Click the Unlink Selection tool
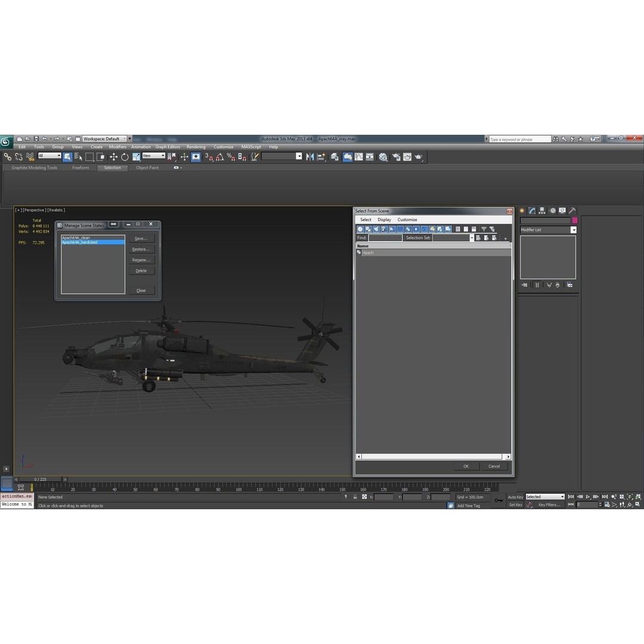Screen dimensions: 644x644 (18, 157)
